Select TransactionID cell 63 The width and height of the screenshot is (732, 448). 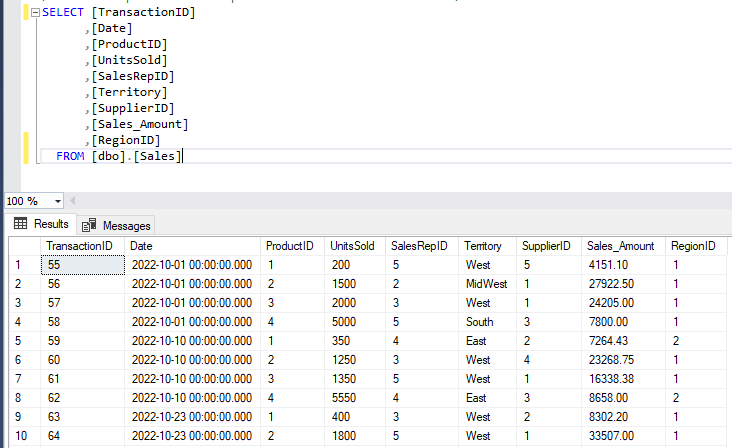[83, 417]
